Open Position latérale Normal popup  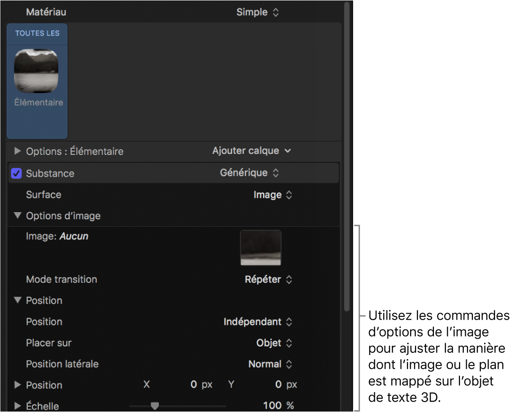[270, 364]
